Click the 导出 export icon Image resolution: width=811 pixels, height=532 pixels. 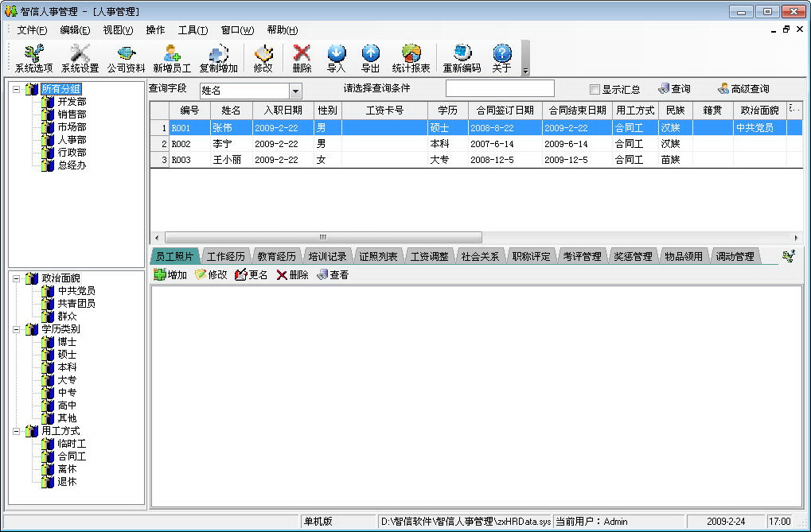(370, 58)
